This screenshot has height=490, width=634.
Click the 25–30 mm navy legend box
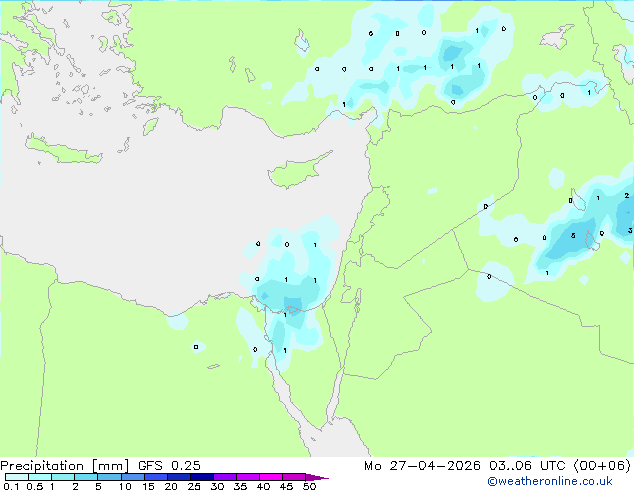pos(201,477)
